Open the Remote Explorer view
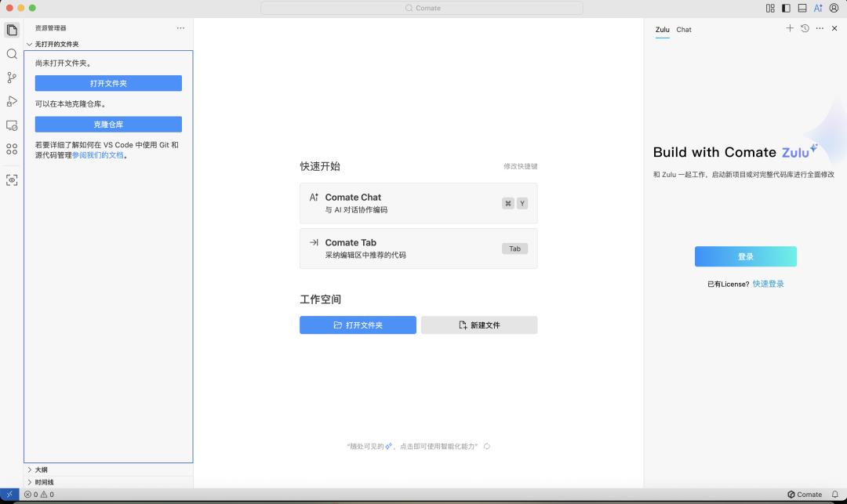The height and width of the screenshot is (504, 847). pos(12,125)
